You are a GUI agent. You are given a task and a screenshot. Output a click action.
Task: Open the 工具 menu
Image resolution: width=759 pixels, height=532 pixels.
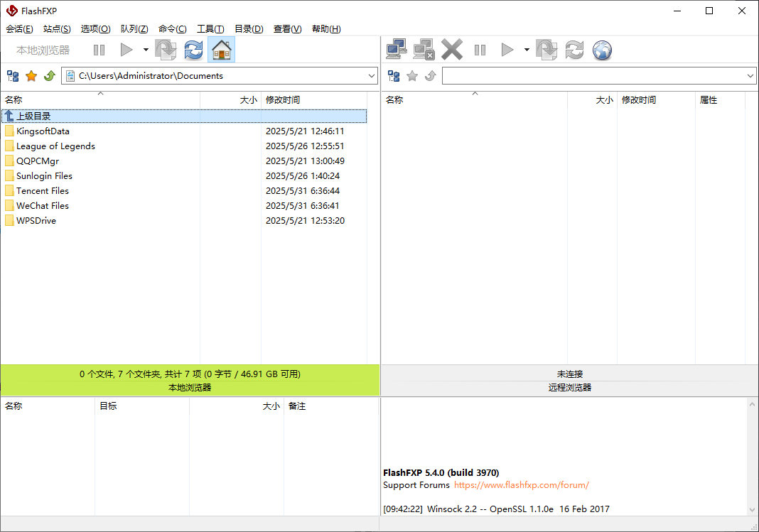[210, 29]
